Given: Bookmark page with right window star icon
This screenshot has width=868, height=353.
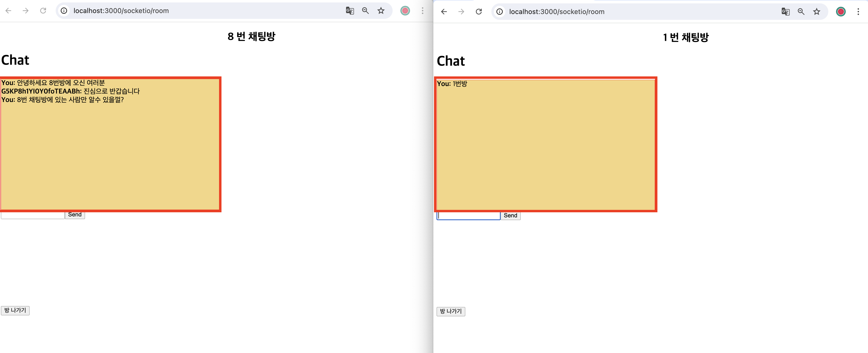Looking at the screenshot, I should tap(816, 12).
